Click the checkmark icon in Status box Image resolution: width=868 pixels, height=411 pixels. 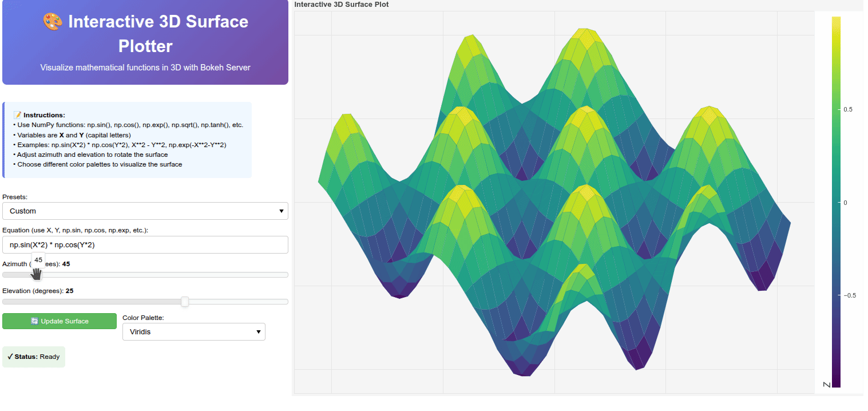coord(10,357)
